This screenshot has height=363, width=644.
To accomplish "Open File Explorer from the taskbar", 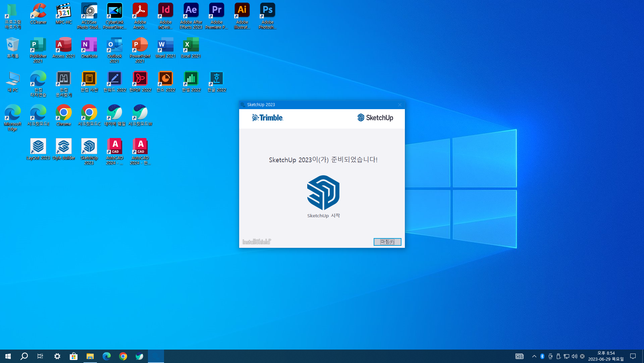I will tap(90, 356).
